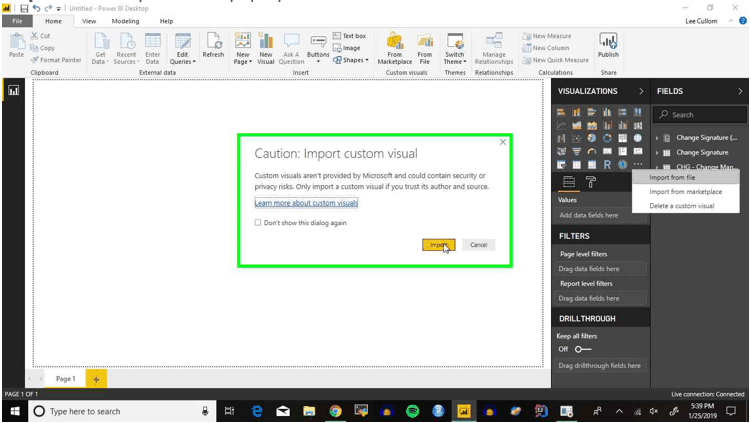Switch to the View ribbon tab
Screen dimensions: 751x423
point(89,21)
